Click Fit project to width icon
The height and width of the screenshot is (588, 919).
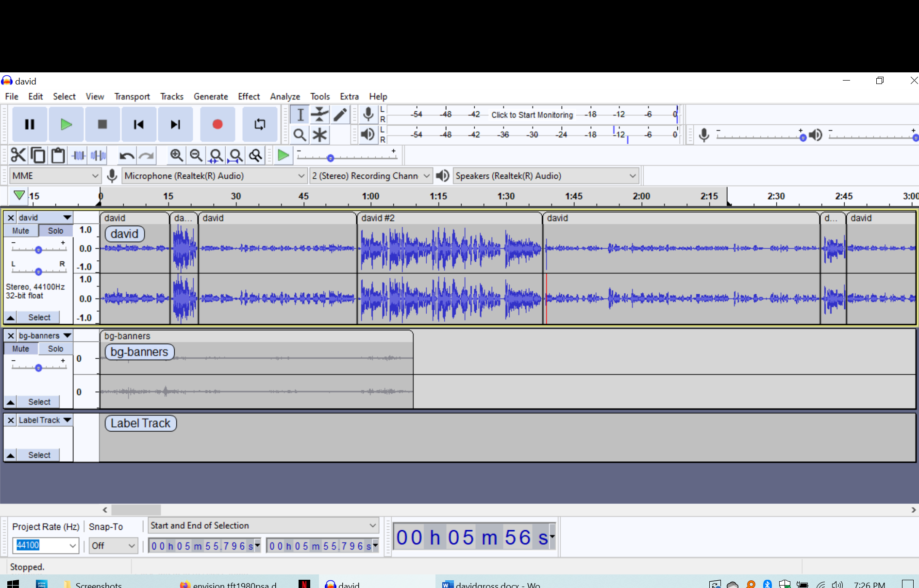(236, 155)
